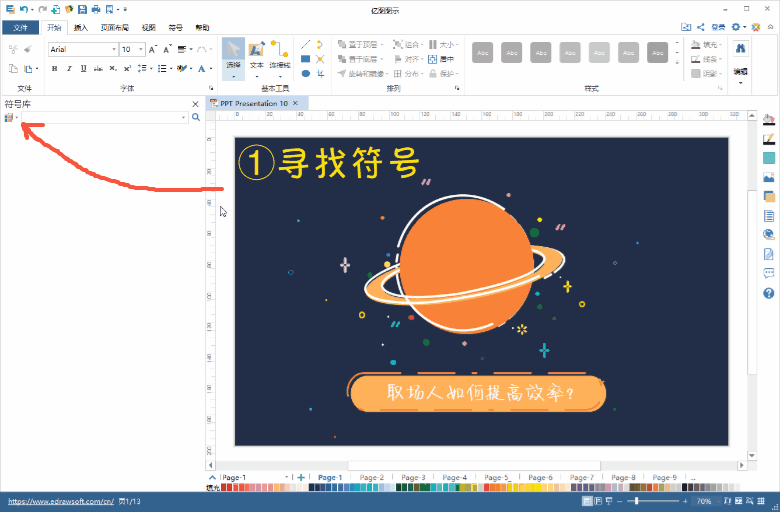Expand the Page-1 page selector dropdown
Screen dimensions: 780x512
tap(287, 477)
